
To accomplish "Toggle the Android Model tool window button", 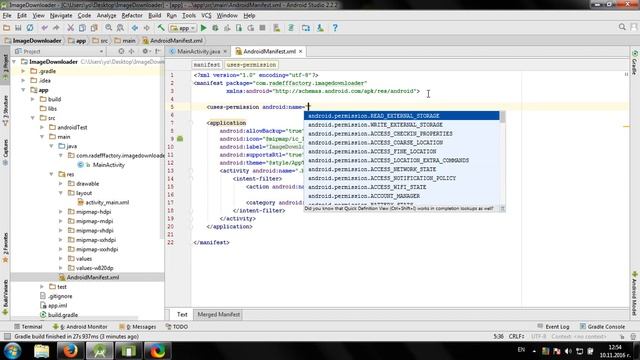I will tap(635, 293).
